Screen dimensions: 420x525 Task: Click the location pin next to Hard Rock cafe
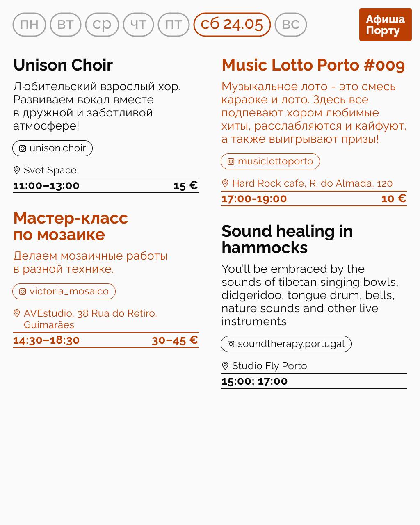[225, 183]
